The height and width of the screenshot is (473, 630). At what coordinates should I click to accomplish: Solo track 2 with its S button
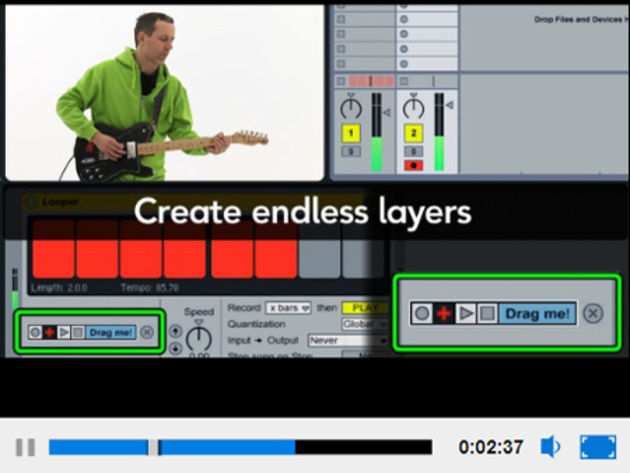(413, 152)
